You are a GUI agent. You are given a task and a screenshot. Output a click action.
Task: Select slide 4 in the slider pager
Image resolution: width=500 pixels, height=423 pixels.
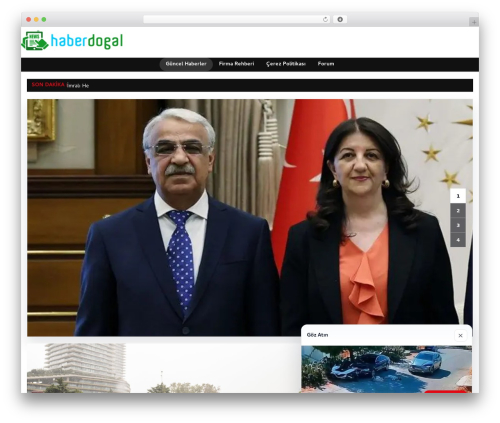tap(458, 240)
